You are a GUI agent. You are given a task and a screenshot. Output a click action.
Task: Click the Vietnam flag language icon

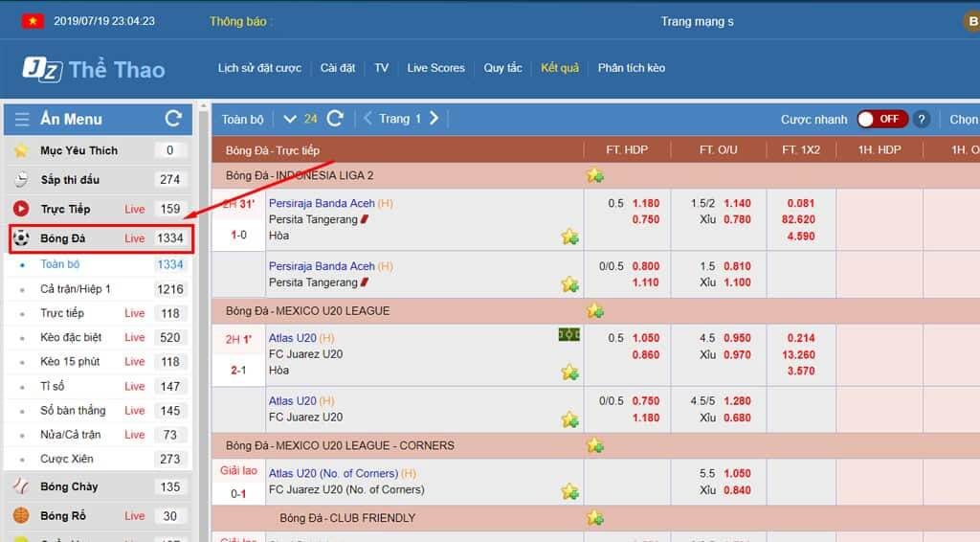(x=33, y=21)
